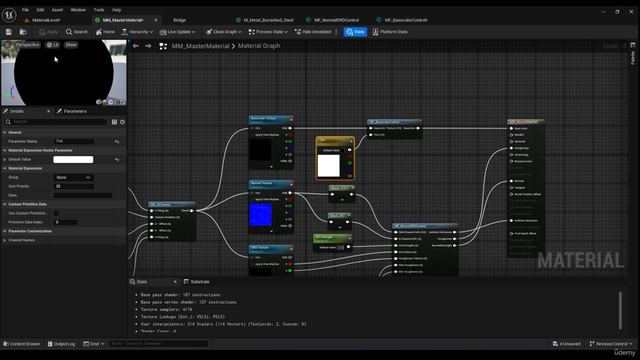Go Home in the material graph
This screenshot has height=360, width=640.
tap(105, 32)
